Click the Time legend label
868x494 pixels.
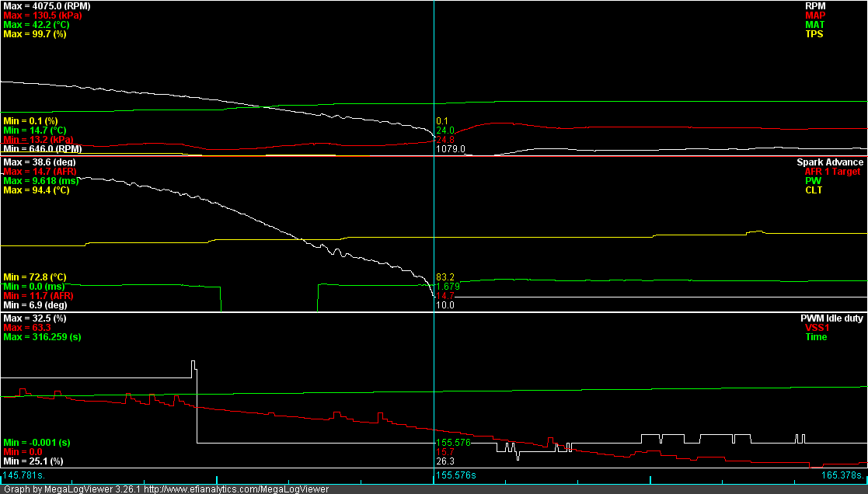point(816,337)
